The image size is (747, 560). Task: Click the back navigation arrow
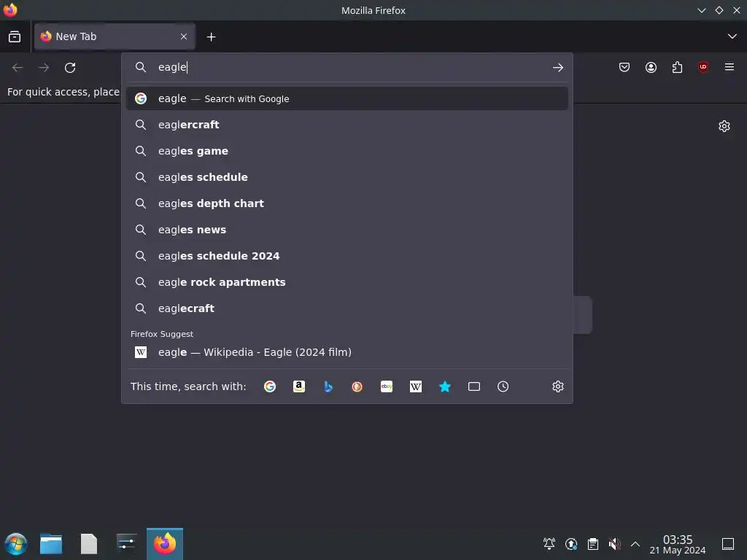(x=18, y=68)
